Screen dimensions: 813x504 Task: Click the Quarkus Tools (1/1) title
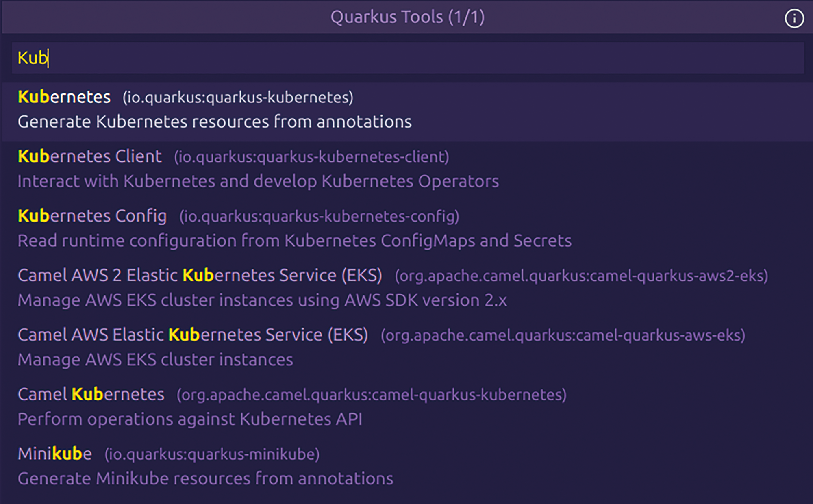tap(408, 17)
